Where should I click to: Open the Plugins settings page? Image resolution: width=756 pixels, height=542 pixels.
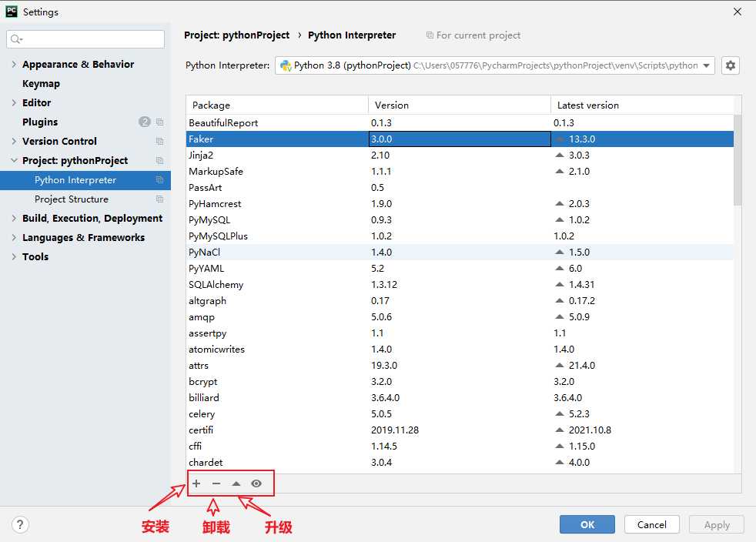pos(40,122)
